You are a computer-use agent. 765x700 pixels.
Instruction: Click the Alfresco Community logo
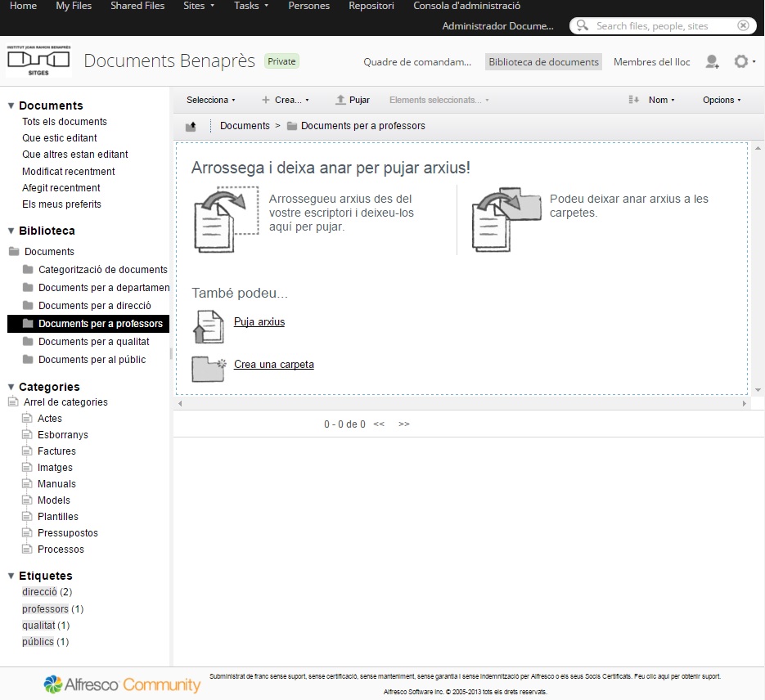click(x=122, y=684)
